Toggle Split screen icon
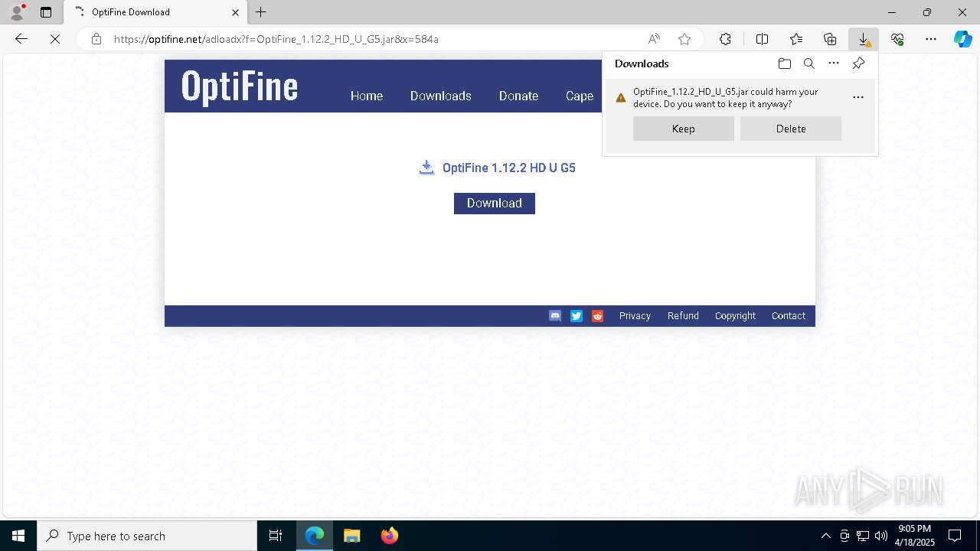 762,39
